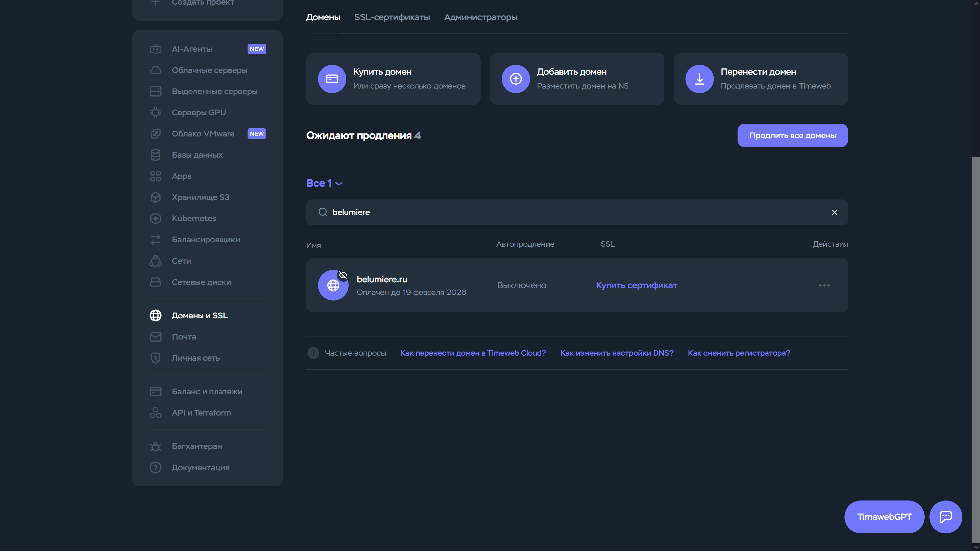Image resolution: width=980 pixels, height=551 pixels.
Task: Open the support chat bubble icon
Action: pyautogui.click(x=945, y=517)
